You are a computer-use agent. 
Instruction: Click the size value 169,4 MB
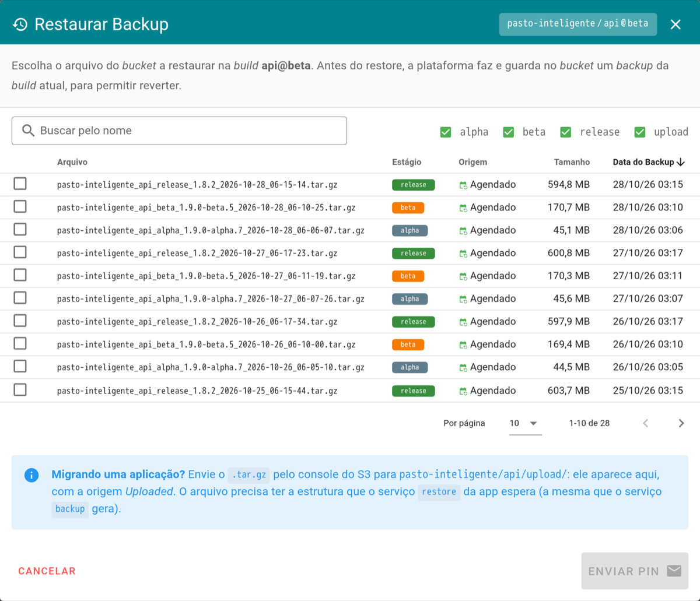569,345
